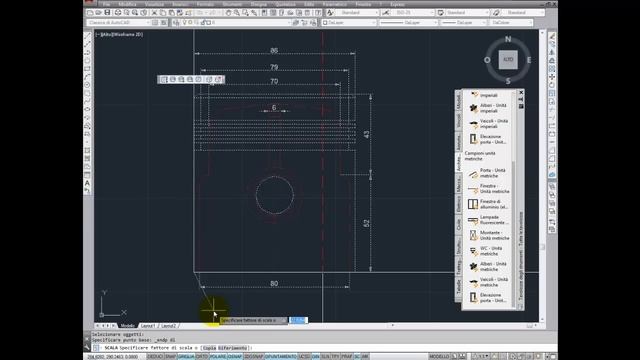Viewport: 640px width, 360px height.
Task: Open the Formato menu
Action: pos(205,4)
